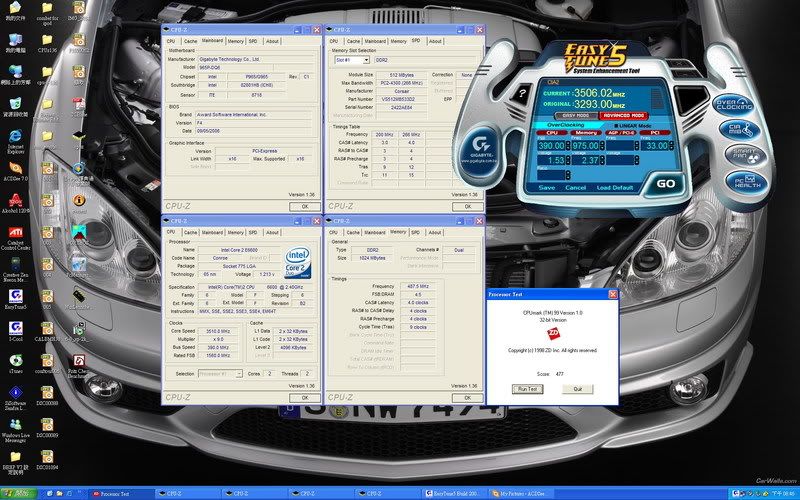
Task: Select the DSC00089 image file icon
Action: coord(47,428)
